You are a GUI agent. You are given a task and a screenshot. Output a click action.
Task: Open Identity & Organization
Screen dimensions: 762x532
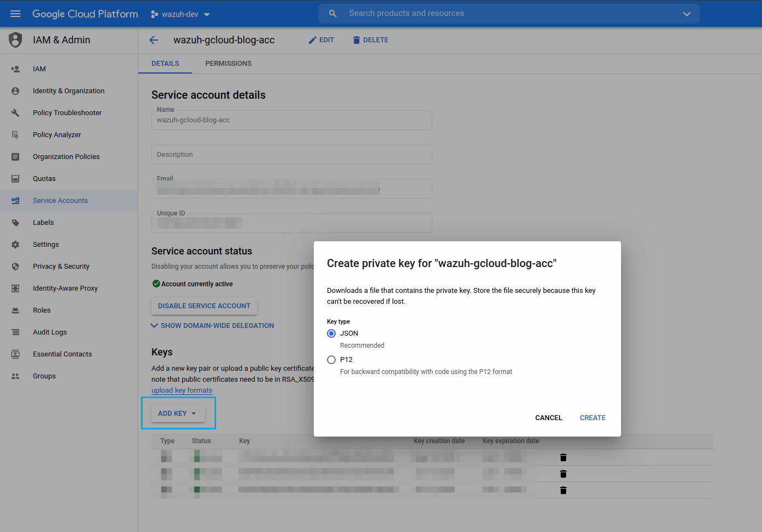[69, 91]
